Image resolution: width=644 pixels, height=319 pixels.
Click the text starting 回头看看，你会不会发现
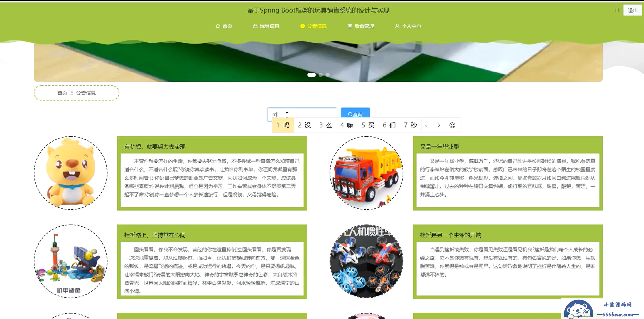[x=212, y=270]
